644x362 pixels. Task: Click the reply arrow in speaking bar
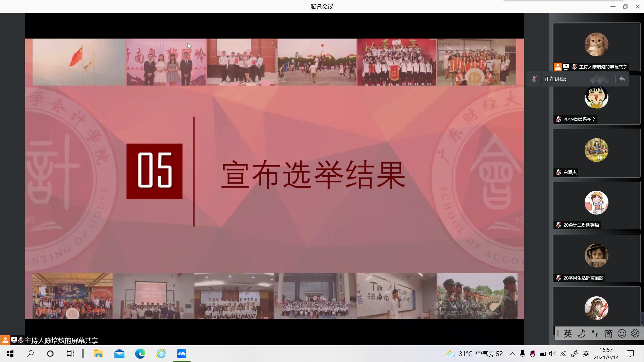point(622,79)
